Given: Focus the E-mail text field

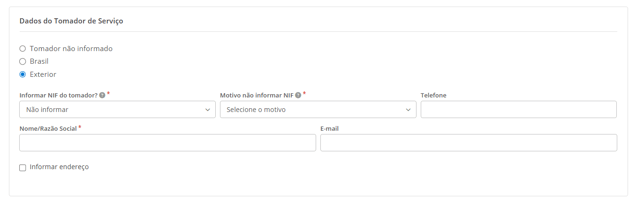Looking at the screenshot, I should coord(468,143).
